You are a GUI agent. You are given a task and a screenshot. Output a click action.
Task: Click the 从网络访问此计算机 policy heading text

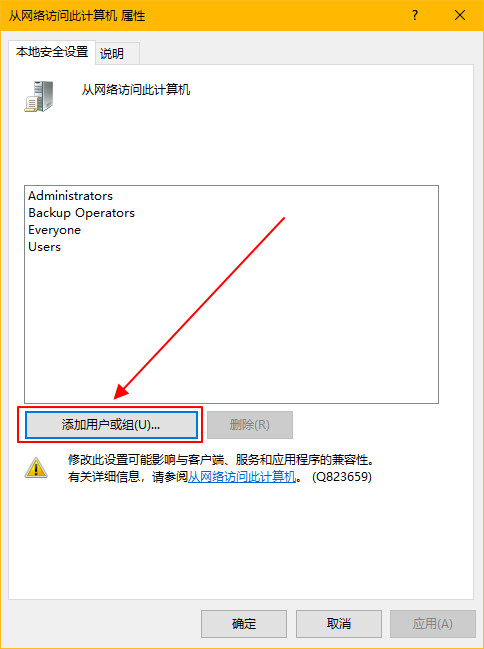click(x=136, y=89)
